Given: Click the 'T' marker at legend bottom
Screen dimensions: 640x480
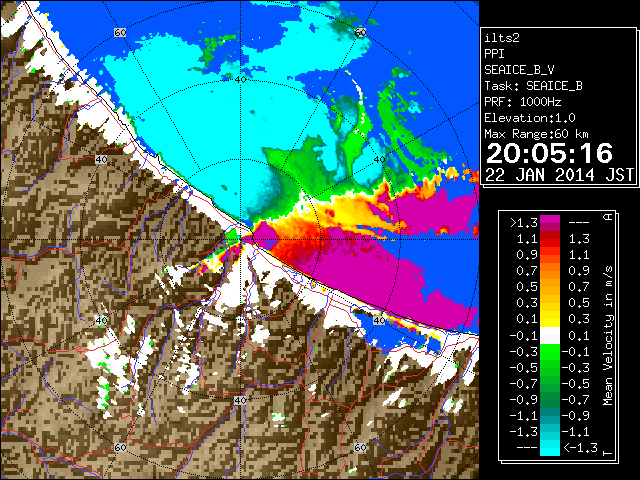Looking at the screenshot, I should [608, 452].
